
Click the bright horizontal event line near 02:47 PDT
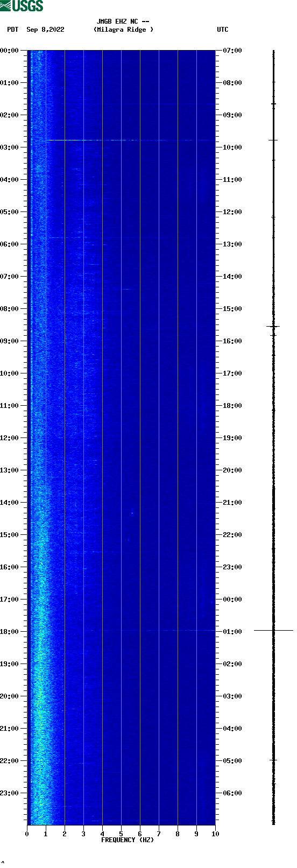[x=132, y=140]
